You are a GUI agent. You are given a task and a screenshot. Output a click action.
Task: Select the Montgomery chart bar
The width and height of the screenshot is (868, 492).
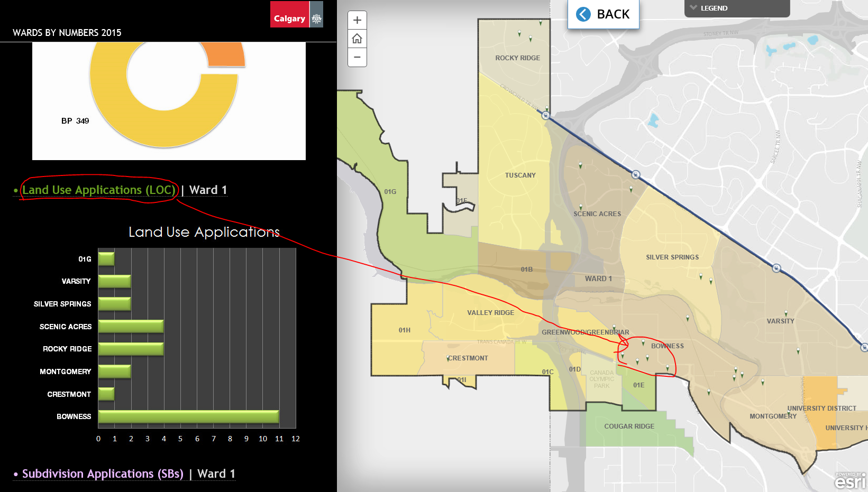[114, 372]
